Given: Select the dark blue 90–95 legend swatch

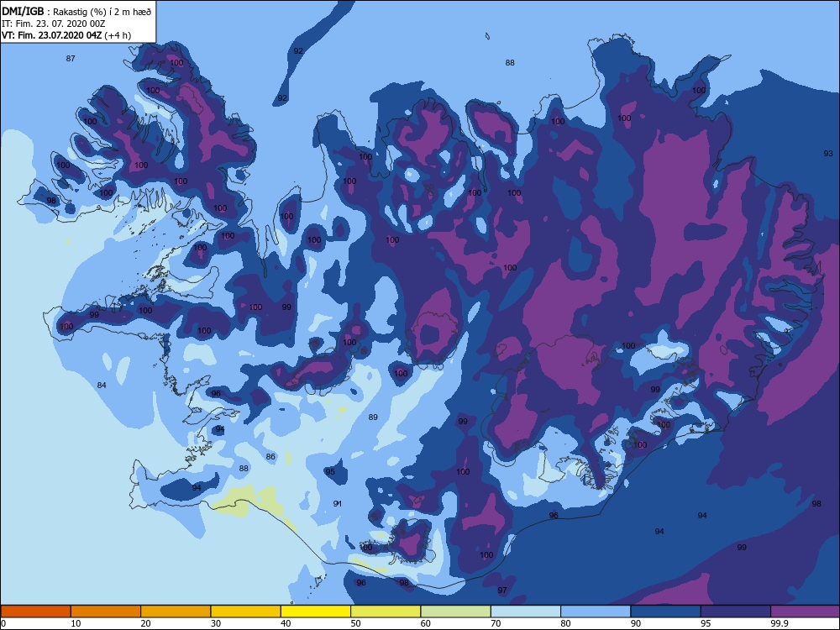Looking at the screenshot, I should [666, 612].
